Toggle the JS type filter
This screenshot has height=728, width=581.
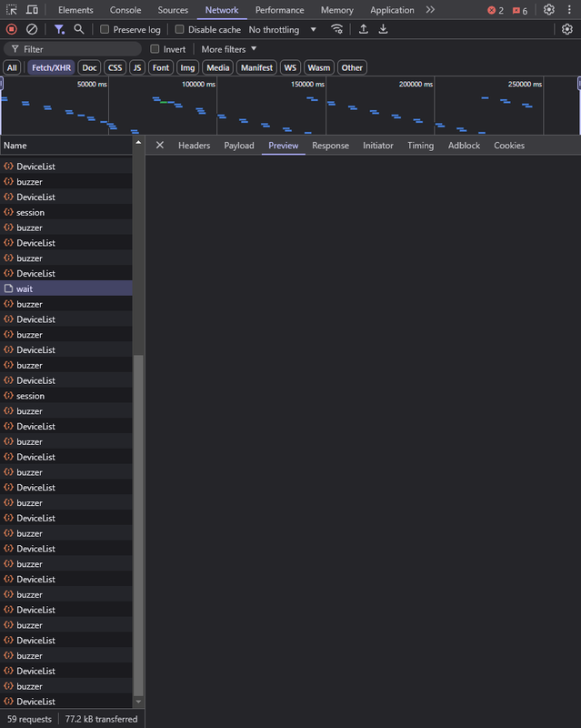(x=137, y=67)
